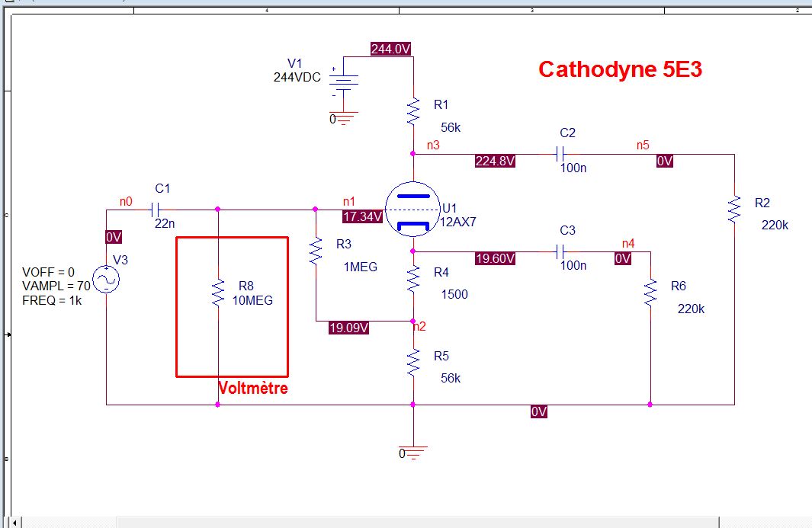Select the red Voltmètre label text

click(252, 388)
